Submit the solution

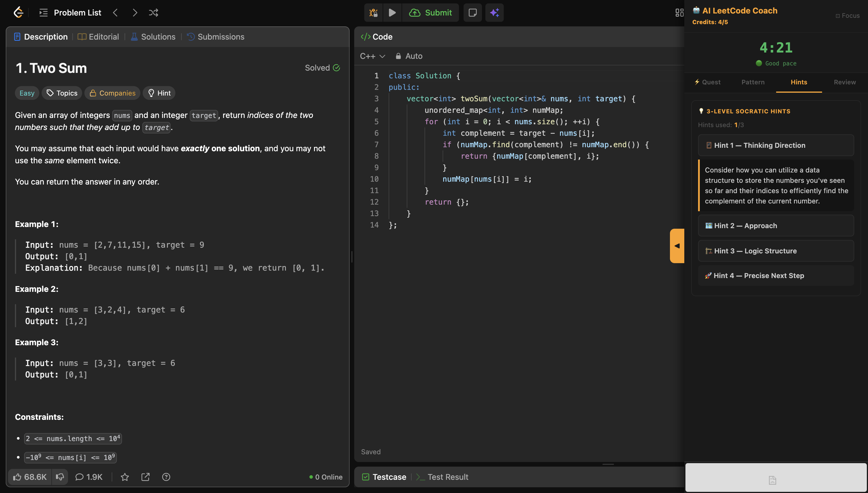click(431, 13)
